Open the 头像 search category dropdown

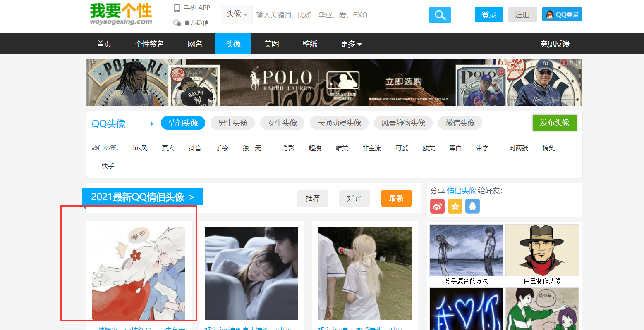[x=237, y=14]
